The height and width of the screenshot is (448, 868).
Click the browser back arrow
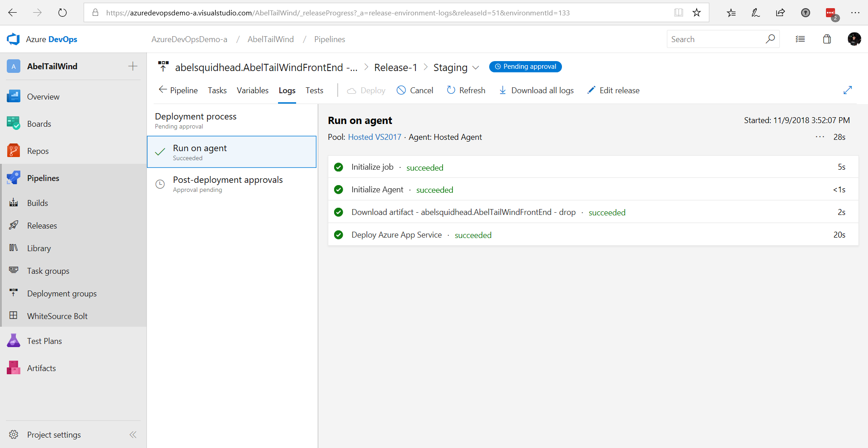coord(13,13)
